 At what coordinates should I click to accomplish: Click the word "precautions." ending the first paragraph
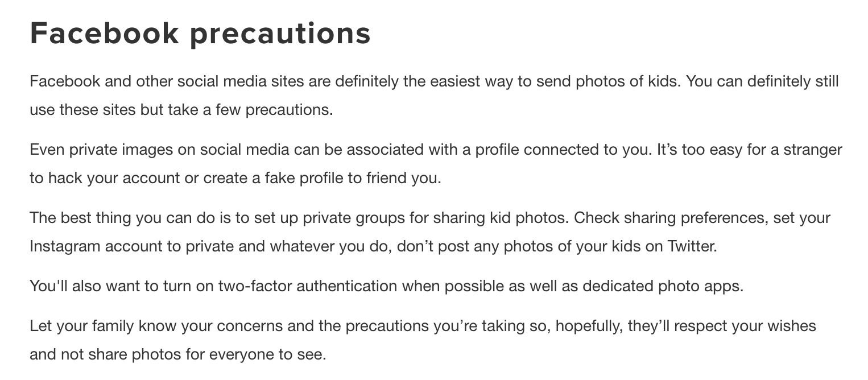coord(290,109)
